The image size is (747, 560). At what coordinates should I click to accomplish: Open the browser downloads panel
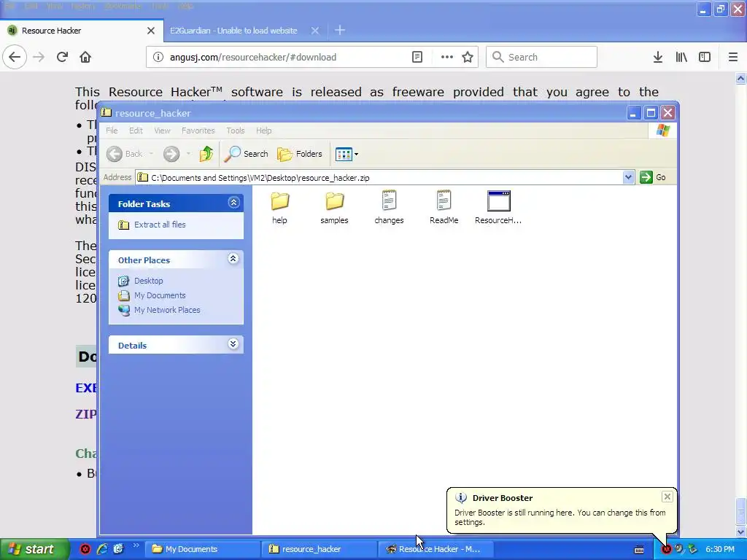[x=658, y=57]
